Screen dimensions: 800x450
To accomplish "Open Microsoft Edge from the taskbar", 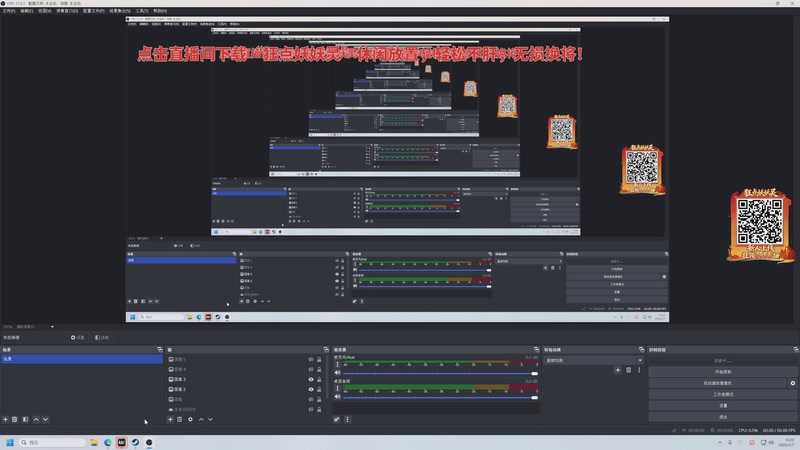I will (x=108, y=442).
